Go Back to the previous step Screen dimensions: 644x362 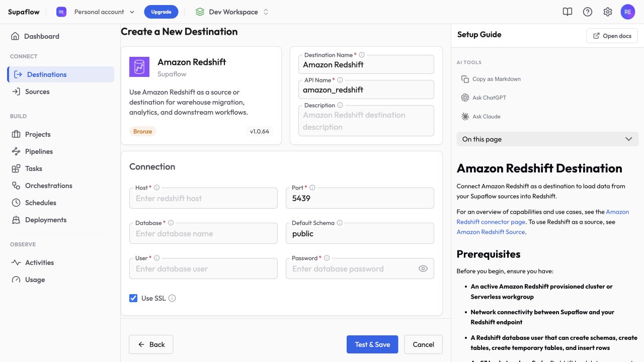(151, 344)
